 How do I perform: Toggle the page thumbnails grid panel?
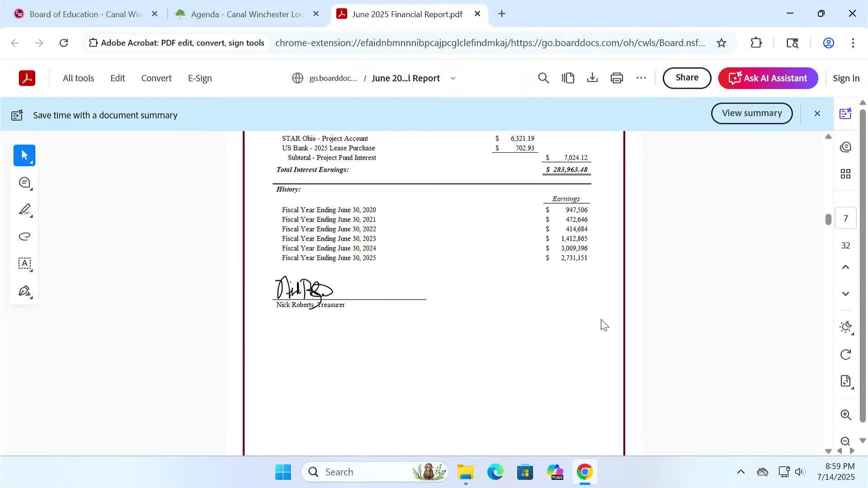click(x=845, y=174)
